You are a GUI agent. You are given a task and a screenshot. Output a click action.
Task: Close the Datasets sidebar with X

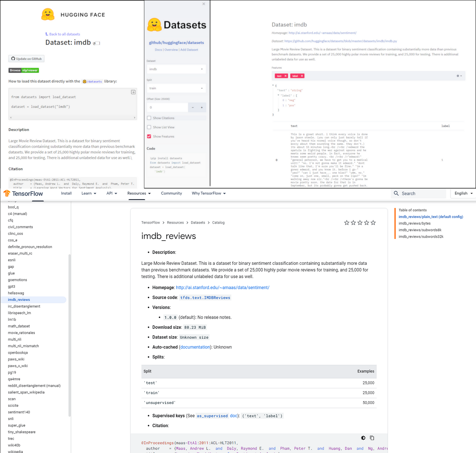[x=204, y=4]
